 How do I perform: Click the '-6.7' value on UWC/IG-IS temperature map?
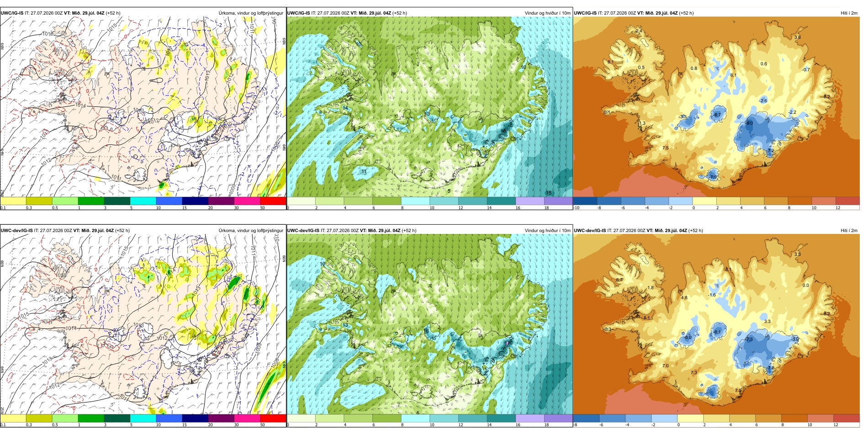[x=717, y=115]
